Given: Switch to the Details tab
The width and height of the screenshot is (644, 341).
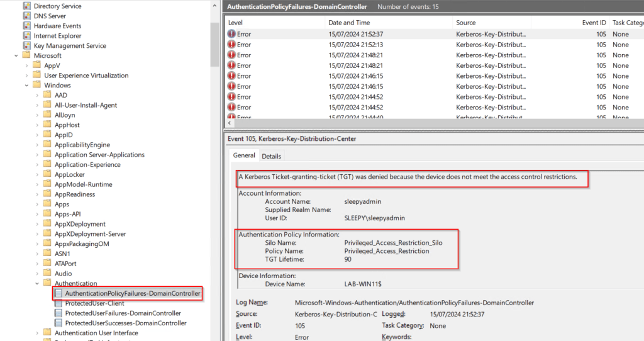Looking at the screenshot, I should point(271,156).
